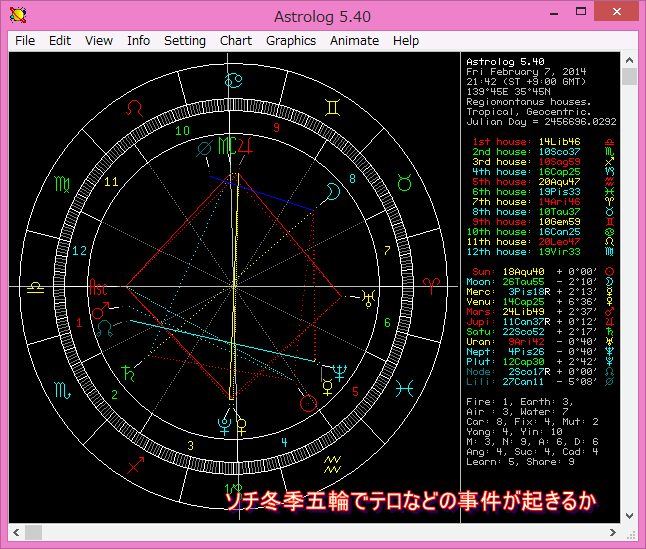Click the Sagittarius zodiac glyph on the wheel
646x549 pixels.
pyautogui.click(x=136, y=465)
